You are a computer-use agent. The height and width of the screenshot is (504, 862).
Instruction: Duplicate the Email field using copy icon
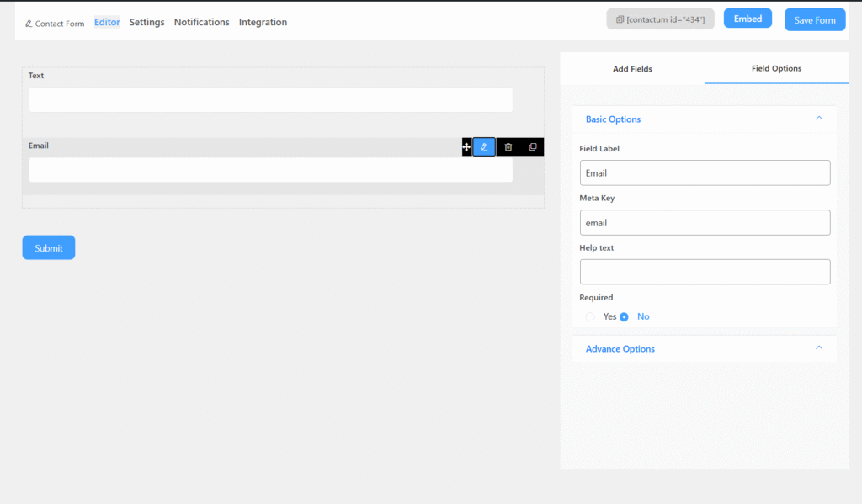pyautogui.click(x=533, y=147)
